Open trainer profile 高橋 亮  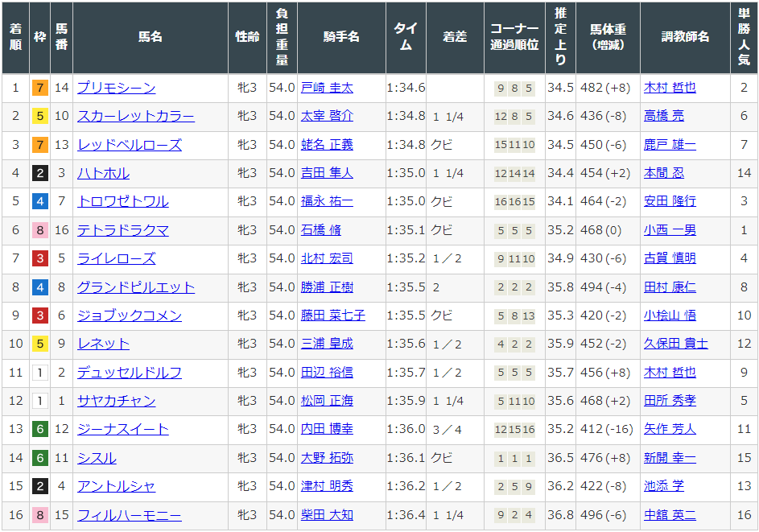[664, 116]
